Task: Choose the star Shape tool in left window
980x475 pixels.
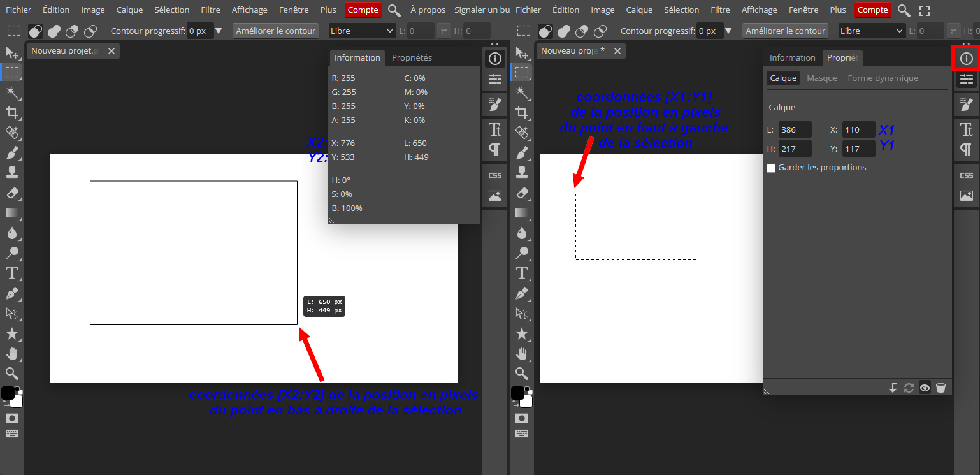Action: [x=12, y=333]
